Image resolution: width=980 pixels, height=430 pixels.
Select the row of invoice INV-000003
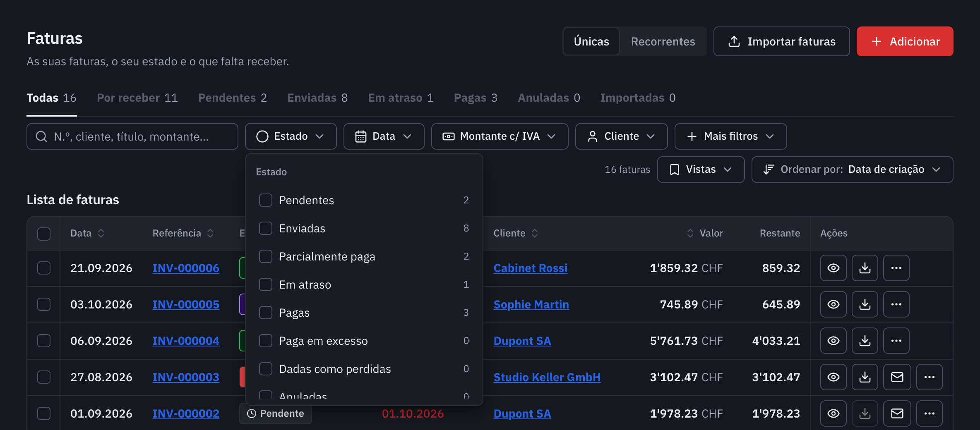pos(44,377)
